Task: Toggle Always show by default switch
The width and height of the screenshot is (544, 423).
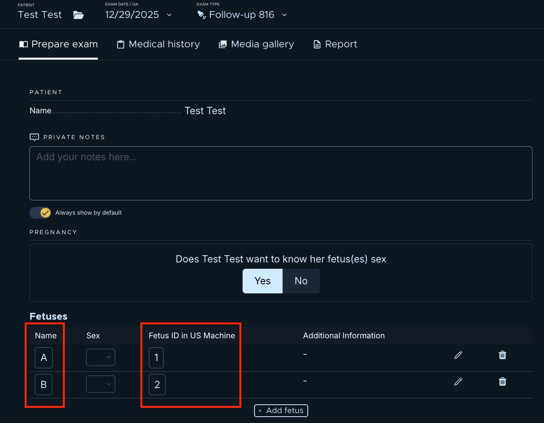Action: pos(40,212)
